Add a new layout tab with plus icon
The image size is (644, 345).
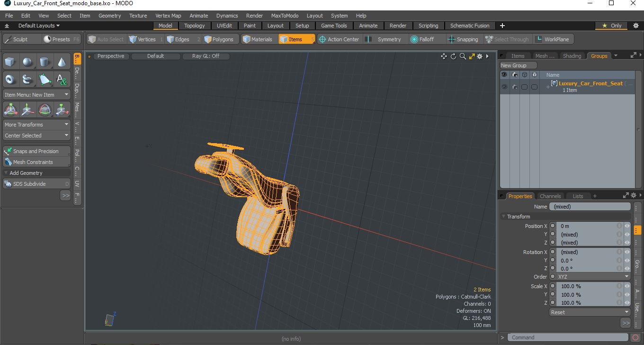click(x=502, y=26)
